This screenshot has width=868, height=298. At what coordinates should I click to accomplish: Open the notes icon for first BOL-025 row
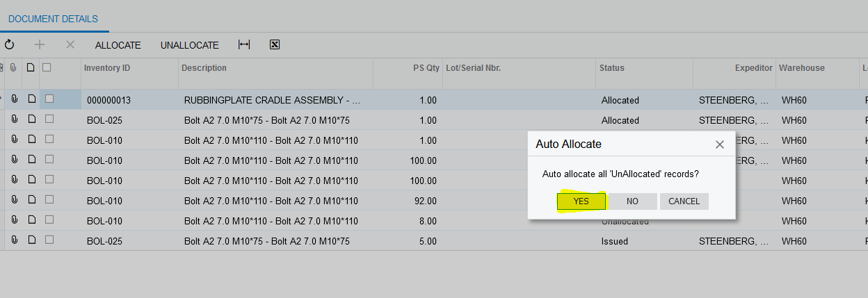coord(31,120)
